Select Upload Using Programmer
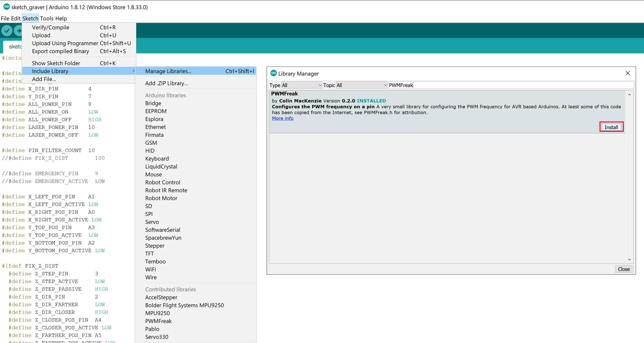The height and width of the screenshot is (343, 644). click(x=79, y=43)
